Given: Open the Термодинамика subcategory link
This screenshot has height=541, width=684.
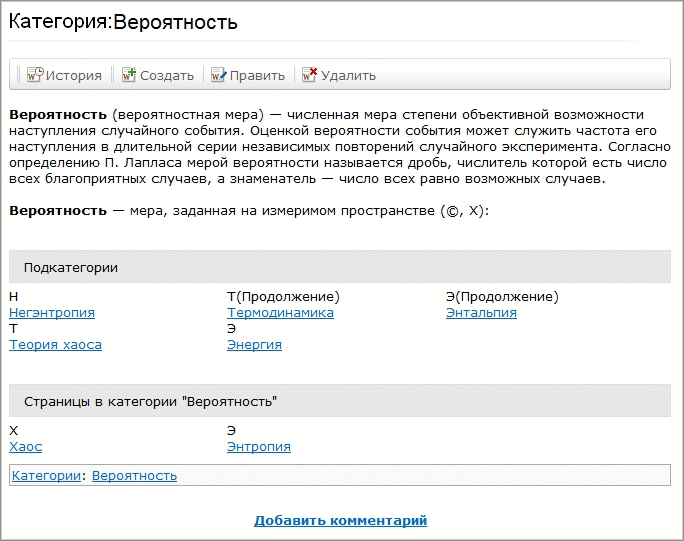Looking at the screenshot, I should pyautogui.click(x=280, y=313).
